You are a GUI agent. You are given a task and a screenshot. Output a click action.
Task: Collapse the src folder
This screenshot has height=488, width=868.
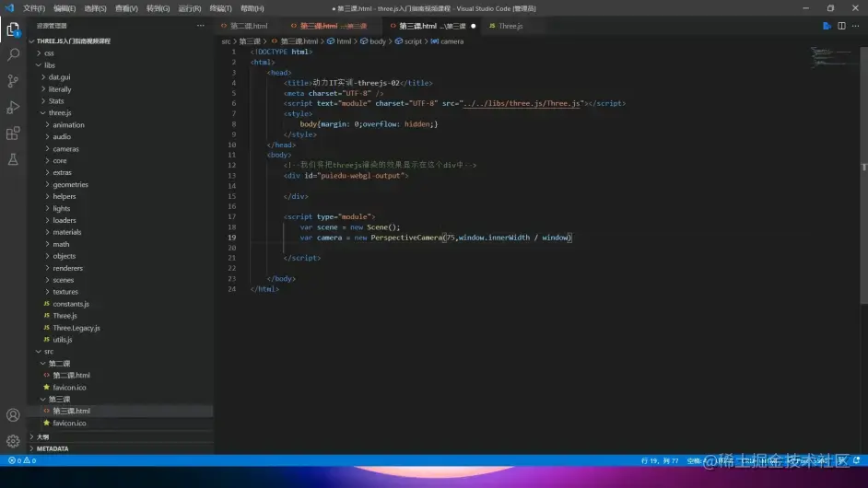tap(49, 352)
